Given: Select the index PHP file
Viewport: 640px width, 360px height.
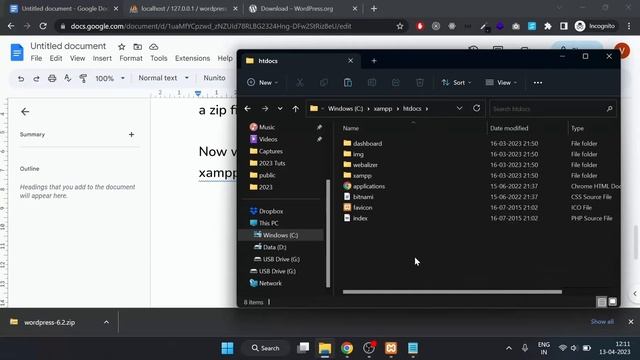Looking at the screenshot, I should pyautogui.click(x=360, y=218).
